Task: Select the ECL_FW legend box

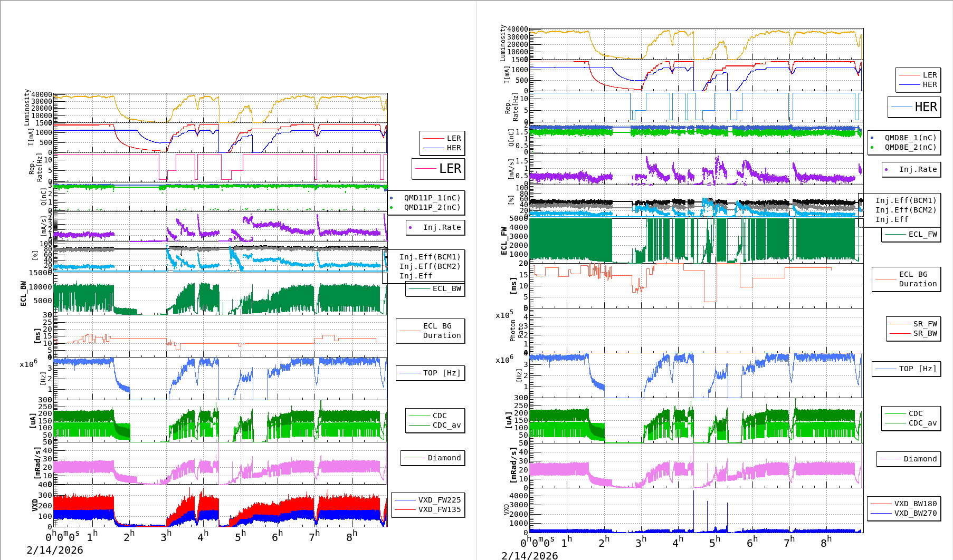Action: click(911, 235)
